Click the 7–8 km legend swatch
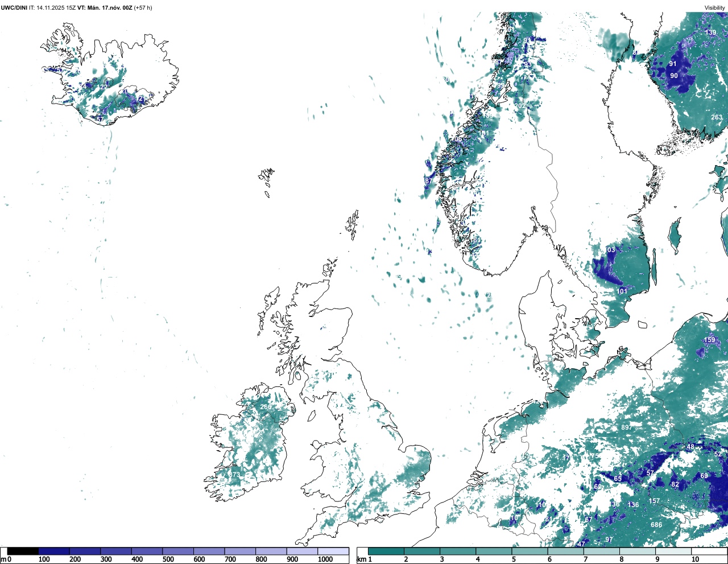 [x=602, y=551]
